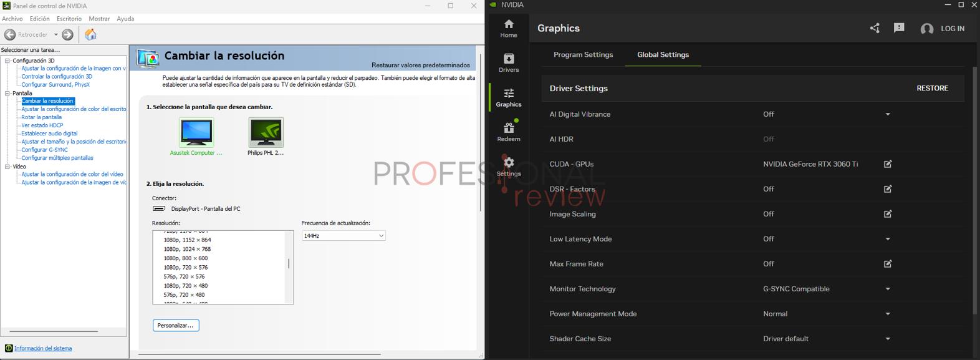
Task: Select Ver estado HDCP
Action: (x=42, y=125)
